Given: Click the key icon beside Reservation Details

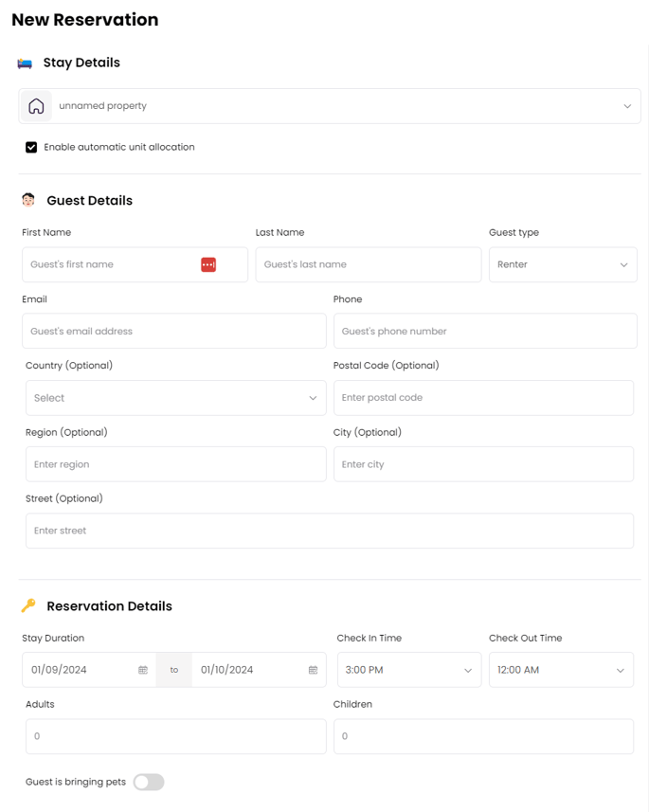Looking at the screenshot, I should [28, 605].
